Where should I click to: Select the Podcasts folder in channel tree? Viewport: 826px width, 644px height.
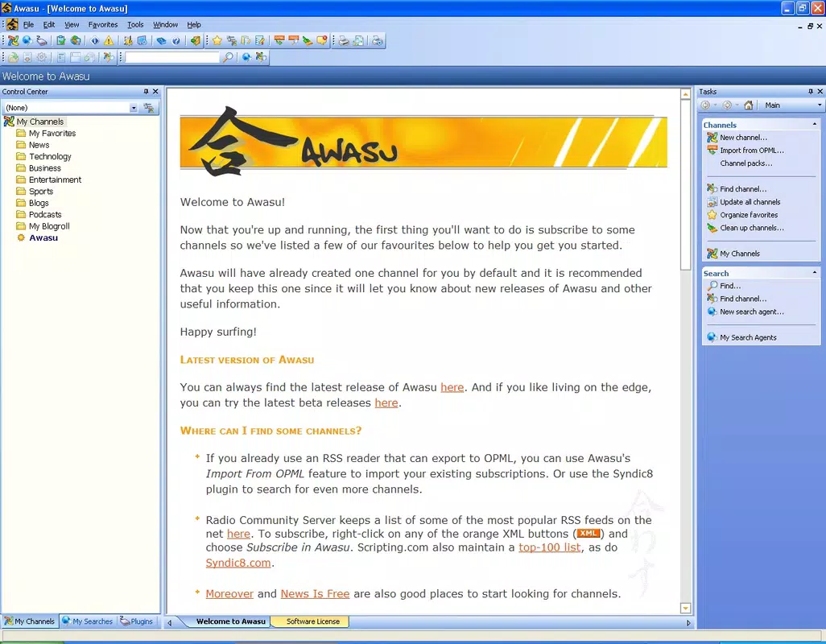45,214
